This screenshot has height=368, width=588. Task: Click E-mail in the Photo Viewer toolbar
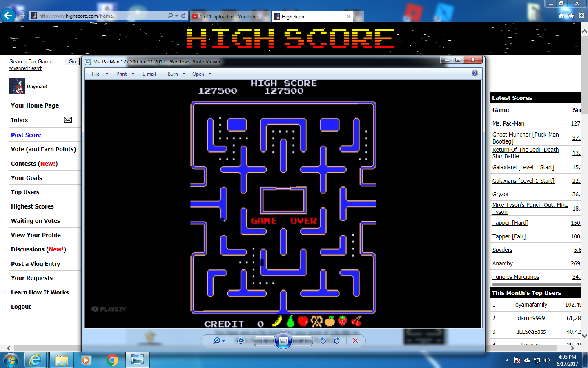(x=149, y=74)
